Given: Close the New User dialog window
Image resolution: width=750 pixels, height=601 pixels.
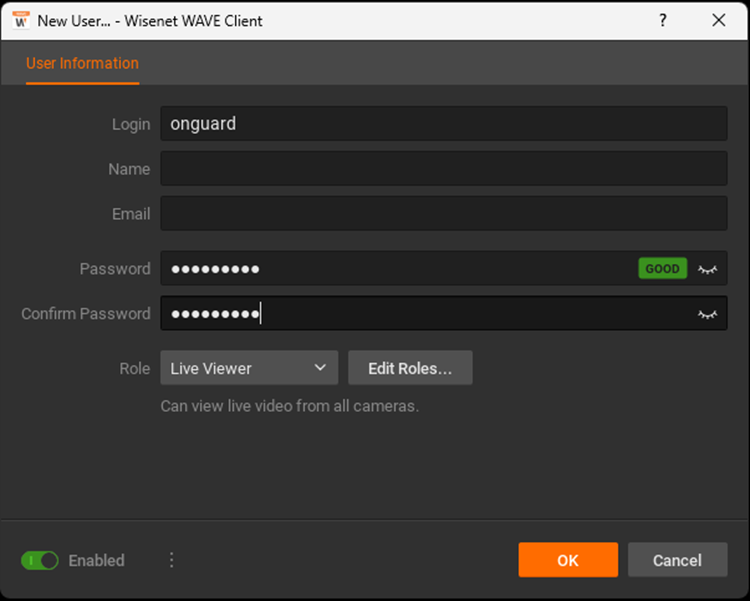Looking at the screenshot, I should tap(718, 21).
